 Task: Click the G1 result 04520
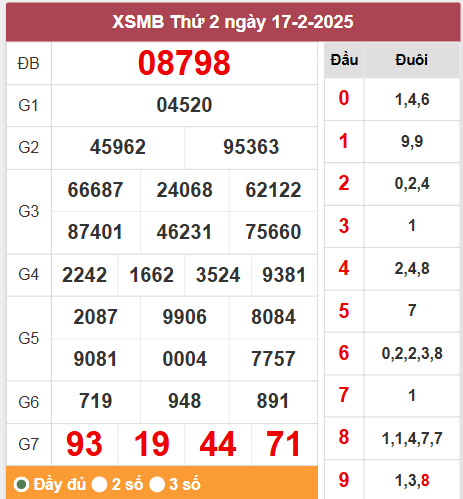tap(184, 105)
